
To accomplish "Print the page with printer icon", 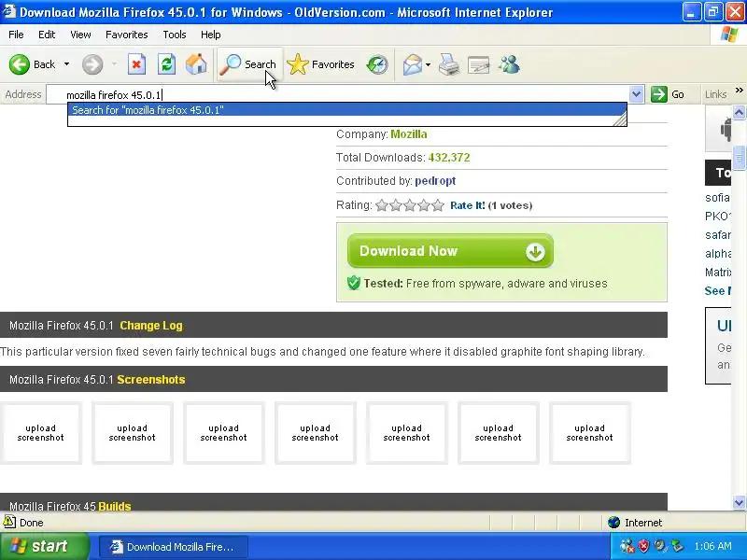I will coord(449,64).
